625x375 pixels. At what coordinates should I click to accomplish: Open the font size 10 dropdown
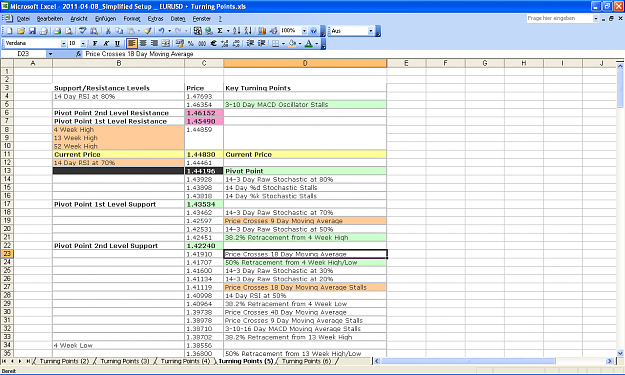(83, 43)
